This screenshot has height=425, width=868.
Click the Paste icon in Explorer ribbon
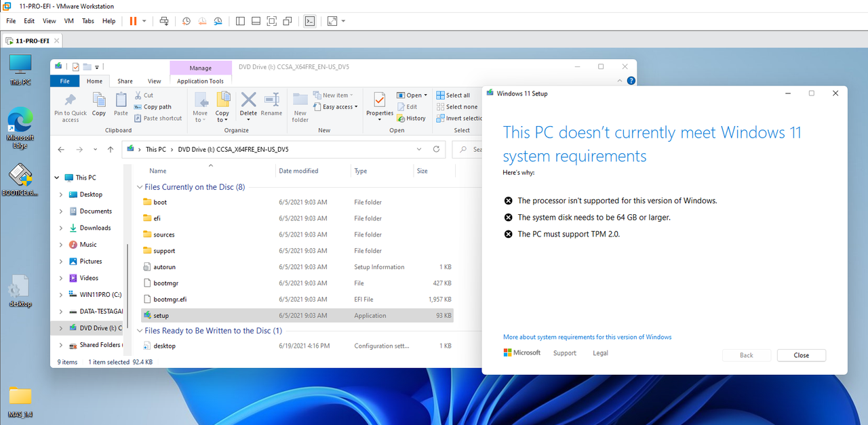(x=121, y=104)
